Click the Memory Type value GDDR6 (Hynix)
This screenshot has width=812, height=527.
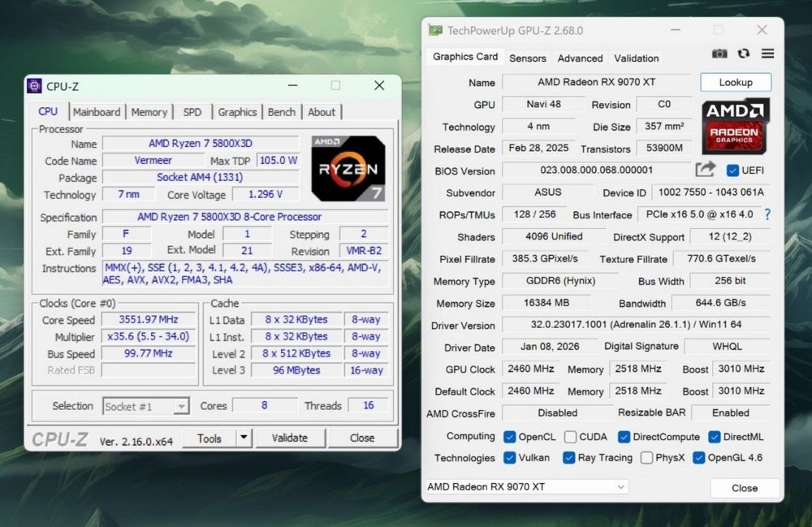560,281
